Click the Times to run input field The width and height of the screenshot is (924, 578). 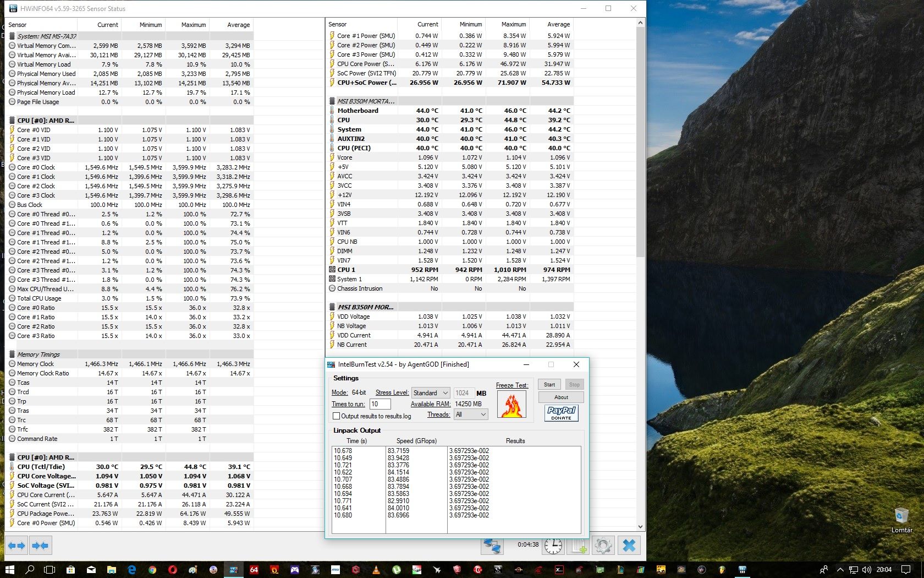point(380,404)
